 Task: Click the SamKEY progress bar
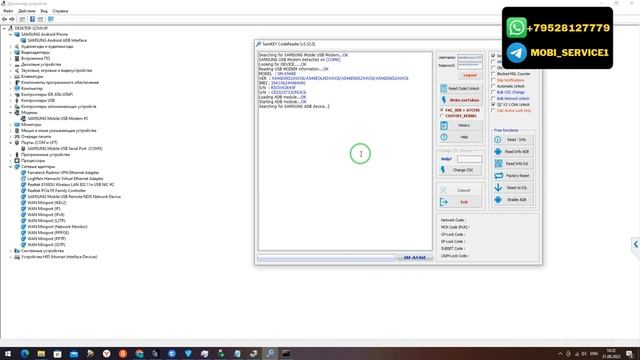click(327, 258)
